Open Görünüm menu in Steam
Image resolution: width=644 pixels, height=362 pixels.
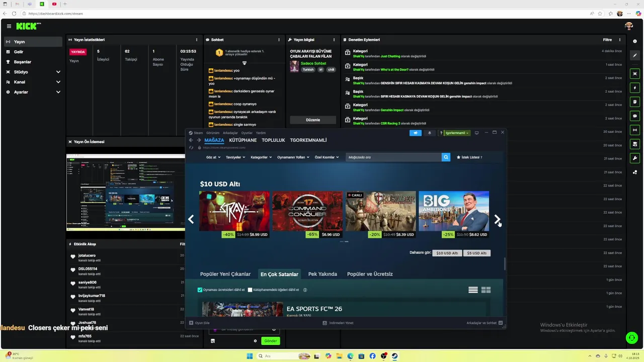213,133
